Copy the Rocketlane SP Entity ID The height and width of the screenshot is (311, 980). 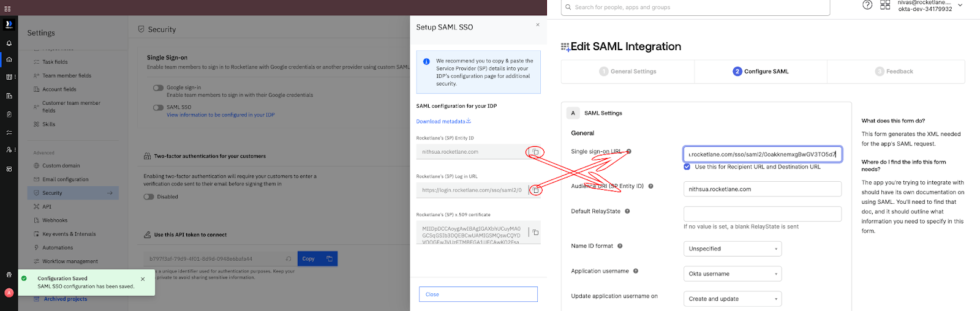coord(535,152)
